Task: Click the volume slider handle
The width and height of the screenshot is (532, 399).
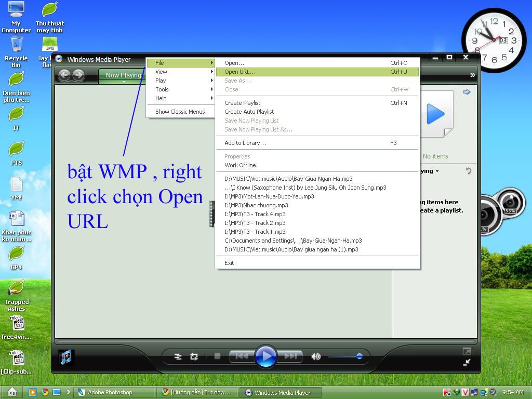Action: click(x=359, y=356)
